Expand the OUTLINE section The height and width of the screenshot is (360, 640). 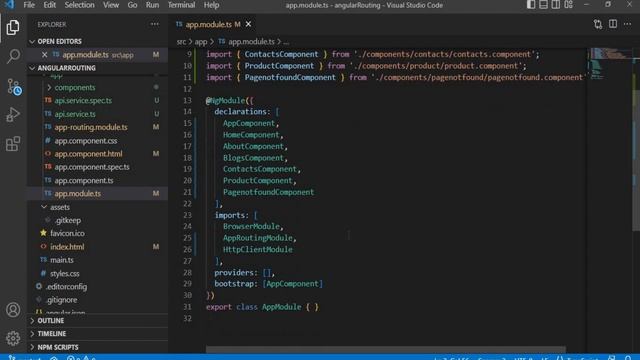pos(51,321)
